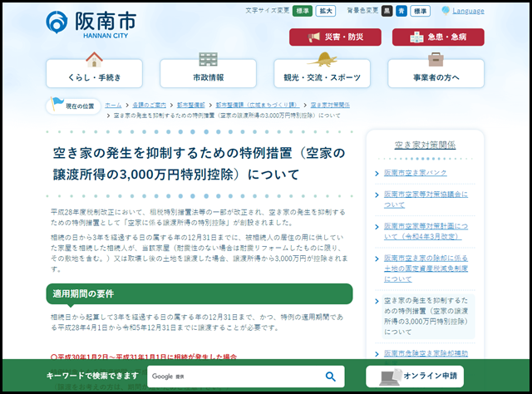The width and height of the screenshot is (532, 394).
Task: Click the chevron beside 阪南市空き家バンク
Action: 377,174
